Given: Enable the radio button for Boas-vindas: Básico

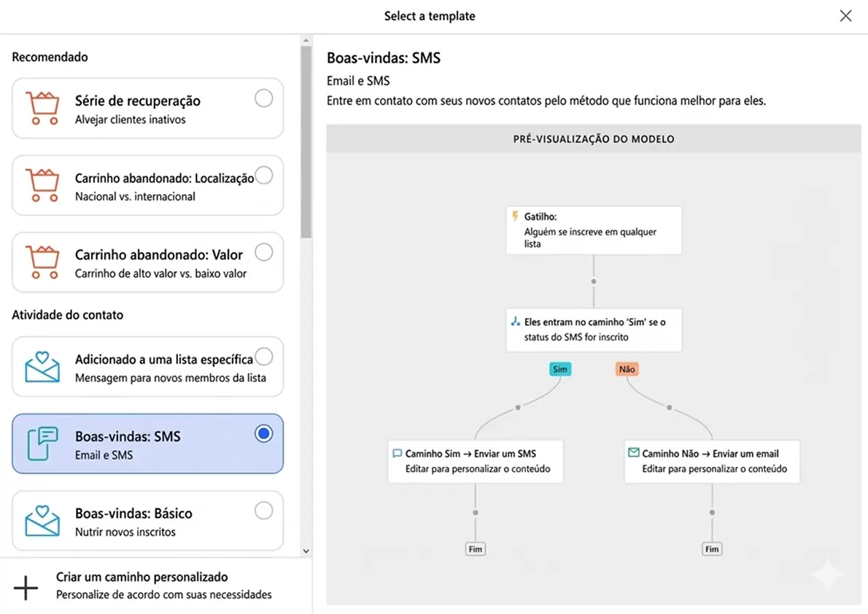Looking at the screenshot, I should [263, 510].
